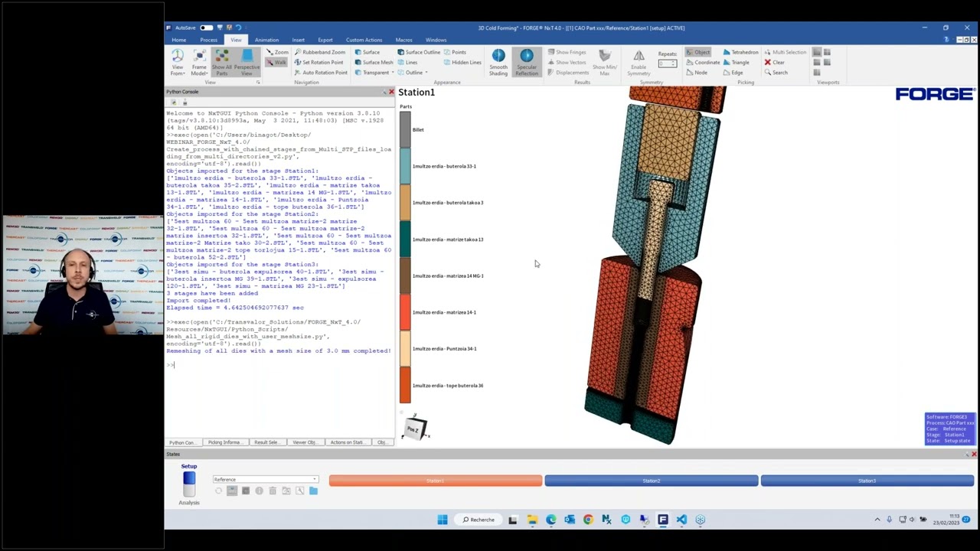Viewport: 980px width, 551px height.
Task: Enable Multi Selection picking
Action: (785, 52)
